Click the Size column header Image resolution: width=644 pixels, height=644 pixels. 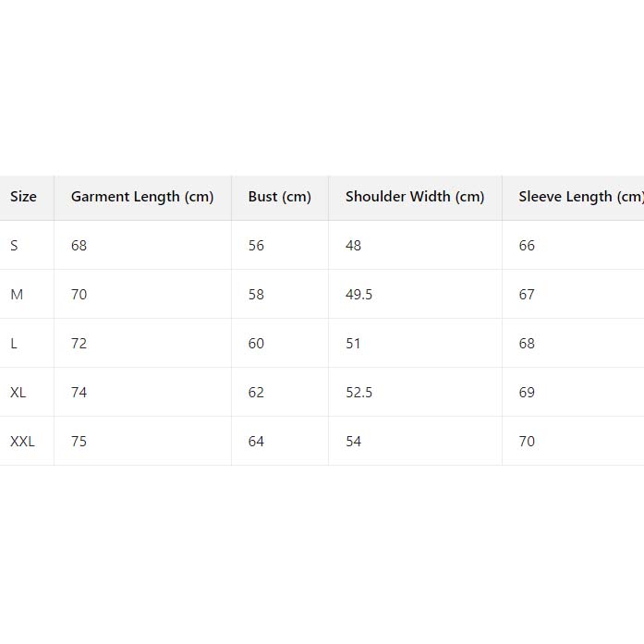(x=23, y=197)
